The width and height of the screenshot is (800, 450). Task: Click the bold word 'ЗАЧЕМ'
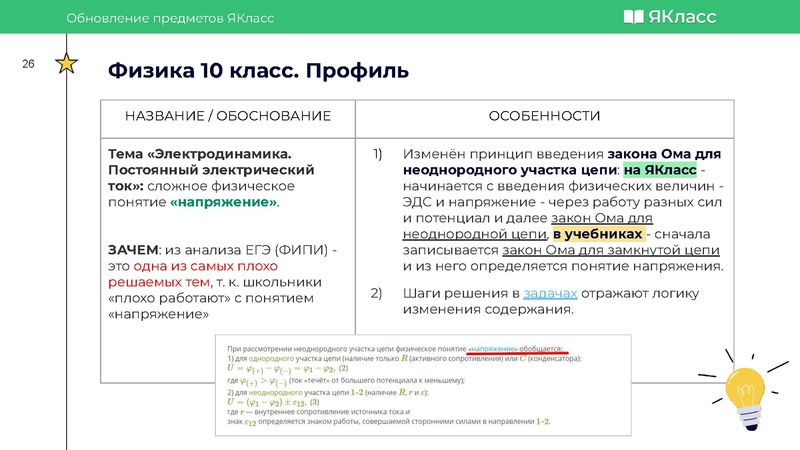[x=133, y=250]
